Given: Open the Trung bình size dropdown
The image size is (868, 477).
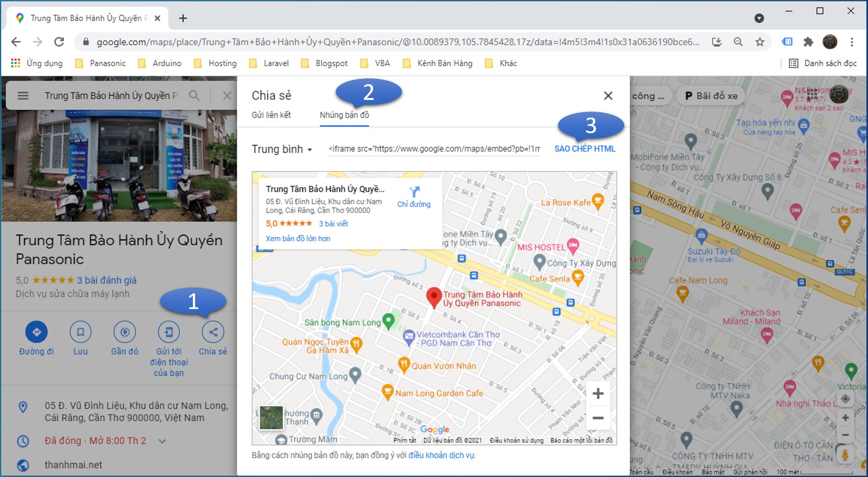Looking at the screenshot, I should tap(282, 149).
